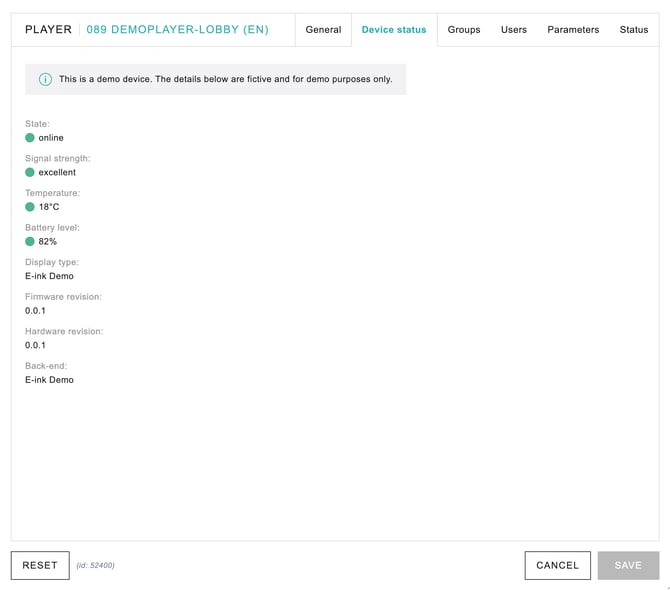Click the green signal strength indicator dot

[x=30, y=172]
